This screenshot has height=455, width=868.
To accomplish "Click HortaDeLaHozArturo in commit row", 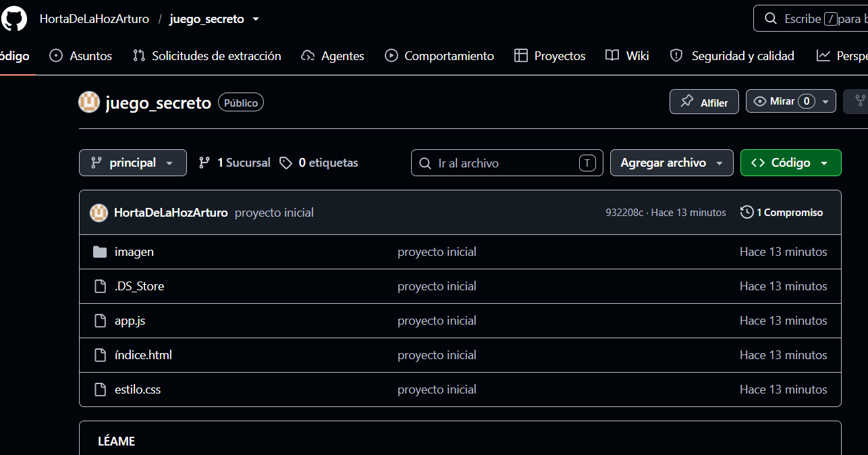I will click(x=171, y=213).
